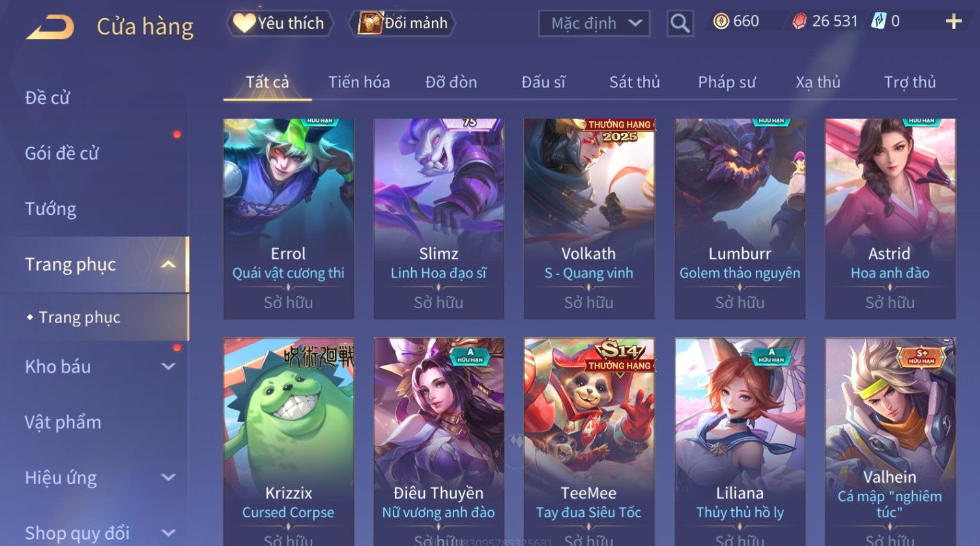This screenshot has height=546, width=980.
Task: Tap the blue voucher currency icon
Action: 879,22
